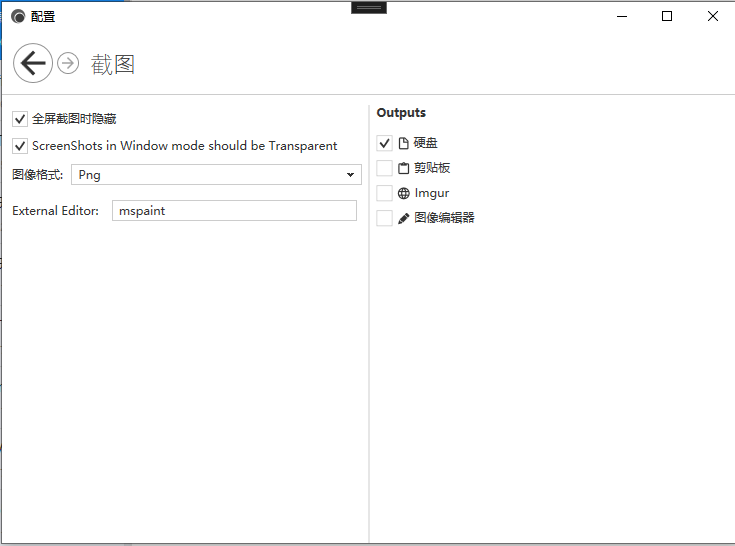Click the Imgur label text

(432, 193)
